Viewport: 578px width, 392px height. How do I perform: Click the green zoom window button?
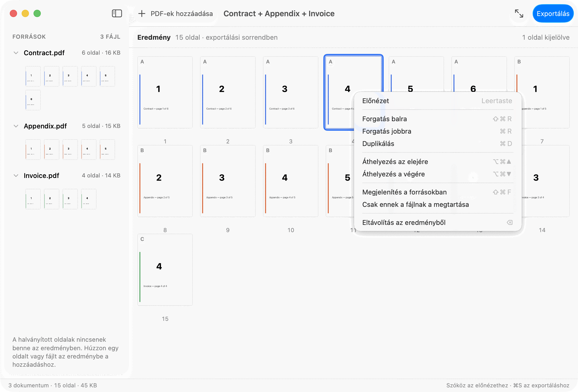37,13
